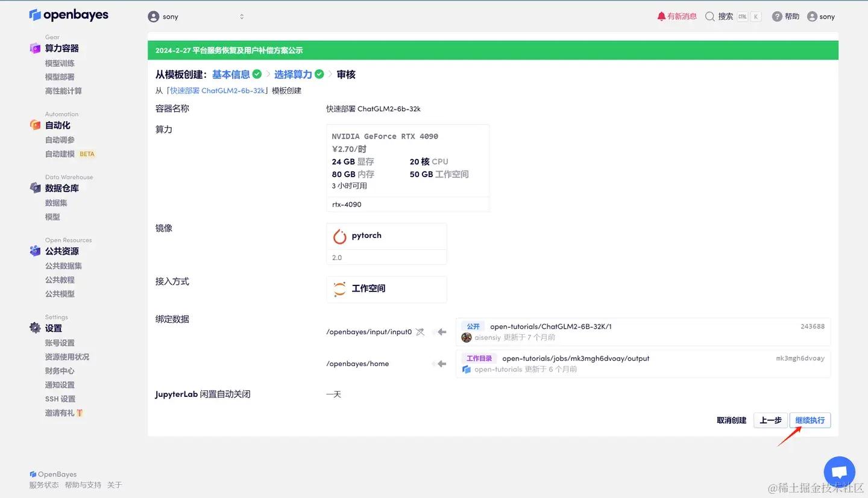Return to the 选择算力 step
The height and width of the screenshot is (498, 868).
coord(293,74)
